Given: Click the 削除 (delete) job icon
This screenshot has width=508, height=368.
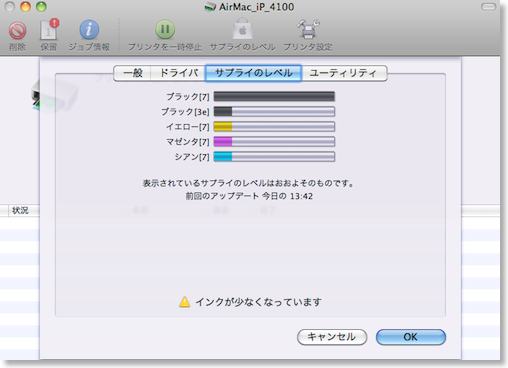Looking at the screenshot, I should (17, 31).
